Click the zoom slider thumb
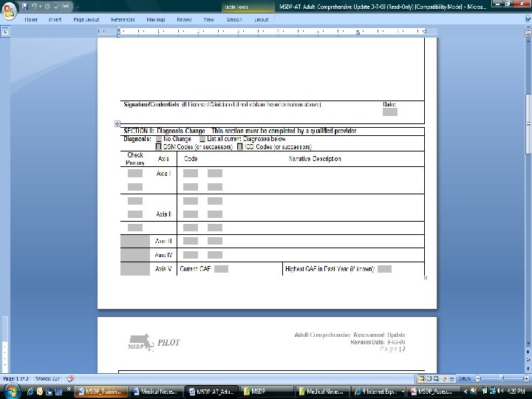The width and height of the screenshot is (532, 399). 502,378
